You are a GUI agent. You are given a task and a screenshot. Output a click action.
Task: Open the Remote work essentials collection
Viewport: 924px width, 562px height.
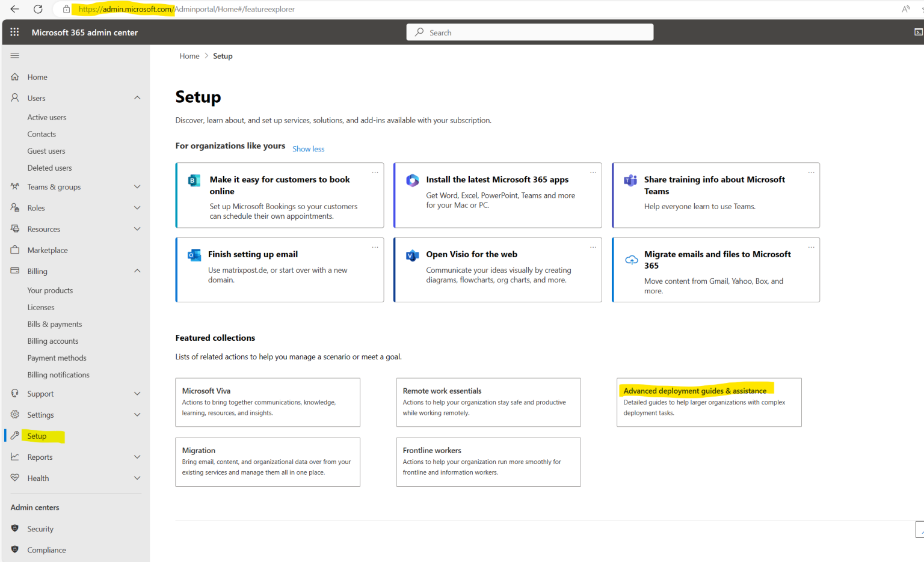point(488,402)
